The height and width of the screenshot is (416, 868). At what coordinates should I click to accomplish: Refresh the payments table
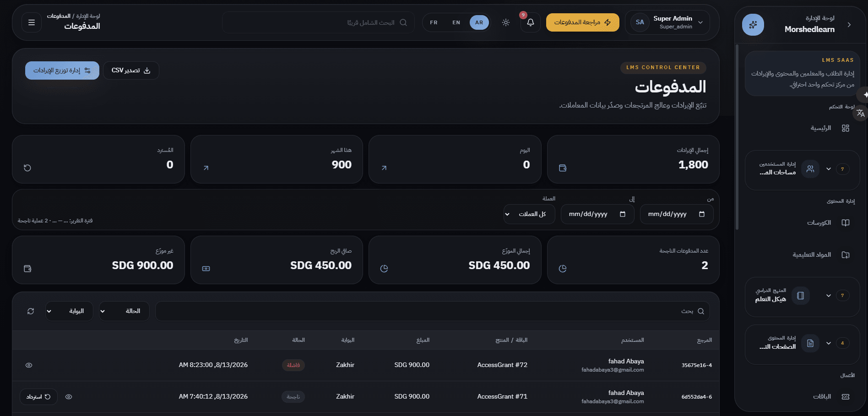31,311
